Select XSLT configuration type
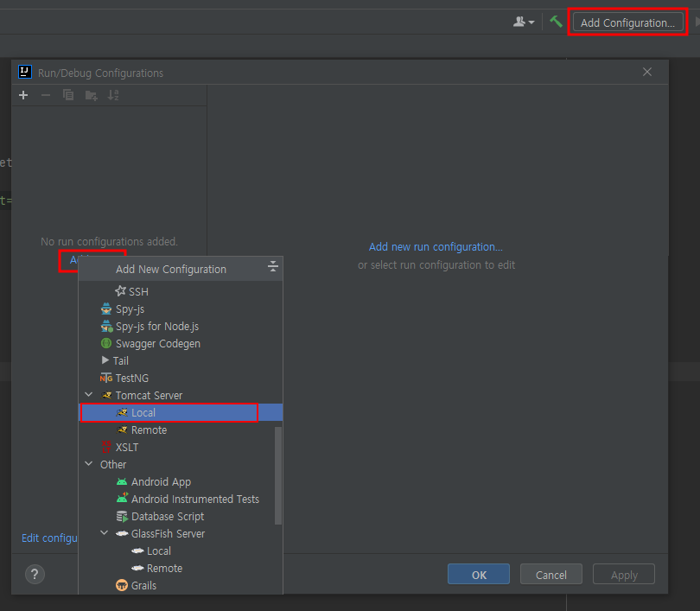 [176, 447]
